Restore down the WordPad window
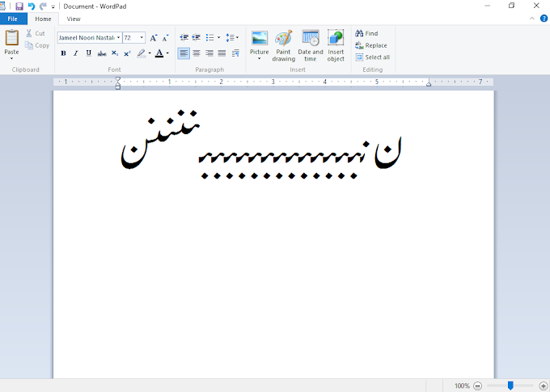Viewport: 550px width, 392px height. (512, 6)
